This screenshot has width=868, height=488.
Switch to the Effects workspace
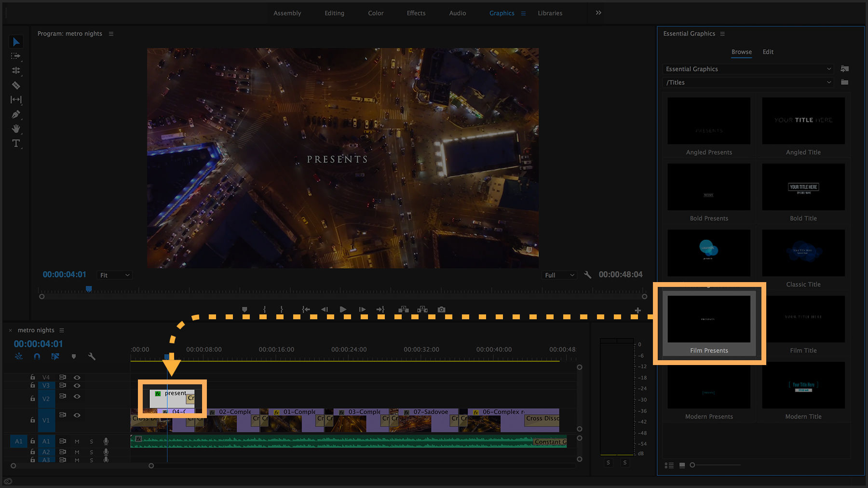tap(416, 13)
